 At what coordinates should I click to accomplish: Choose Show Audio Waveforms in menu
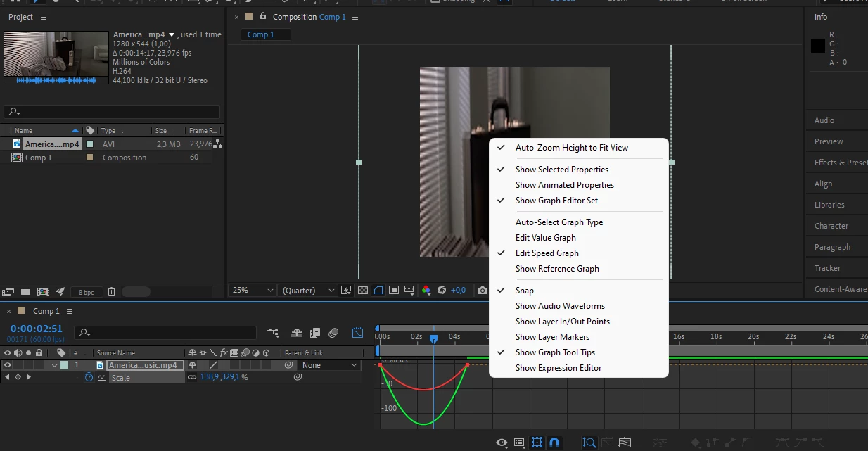pos(560,306)
